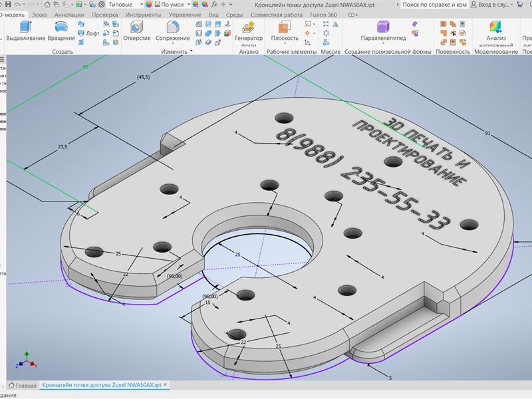Open the По умол appearance dropdown

[173, 4]
